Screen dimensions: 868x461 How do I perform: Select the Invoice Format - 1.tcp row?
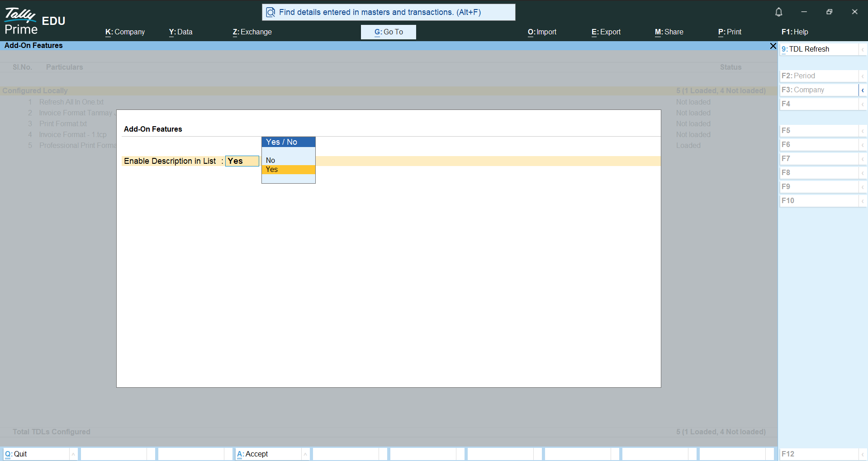72,135
